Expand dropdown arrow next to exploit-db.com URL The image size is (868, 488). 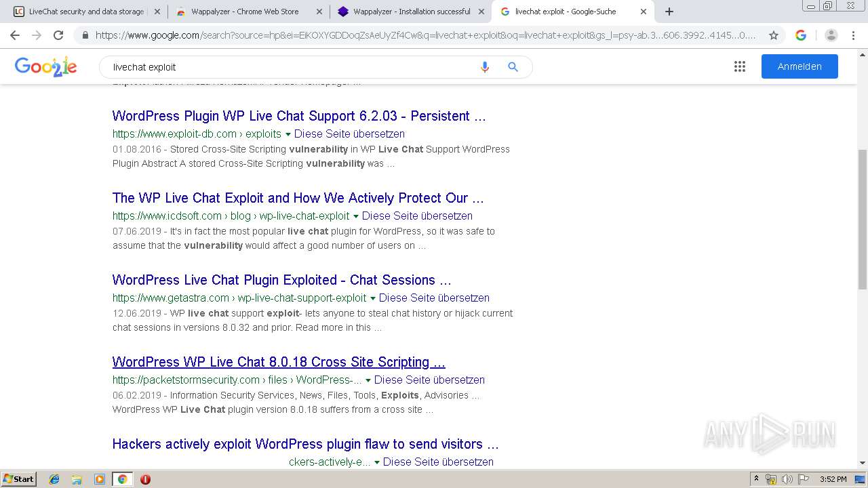288,134
